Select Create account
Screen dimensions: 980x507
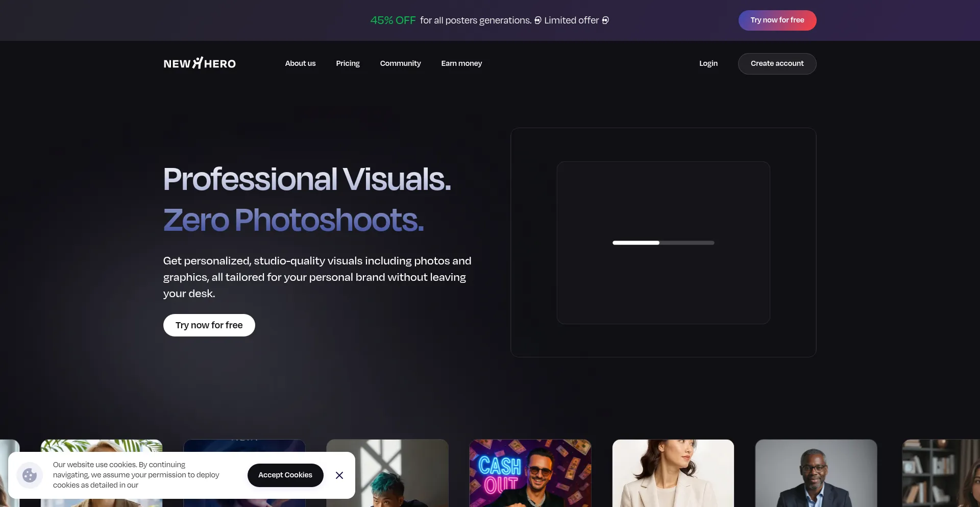pyautogui.click(x=777, y=63)
